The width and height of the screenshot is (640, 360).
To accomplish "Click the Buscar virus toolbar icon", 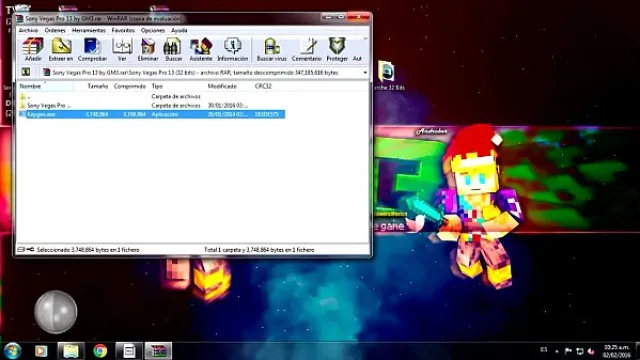I will coord(271,49).
